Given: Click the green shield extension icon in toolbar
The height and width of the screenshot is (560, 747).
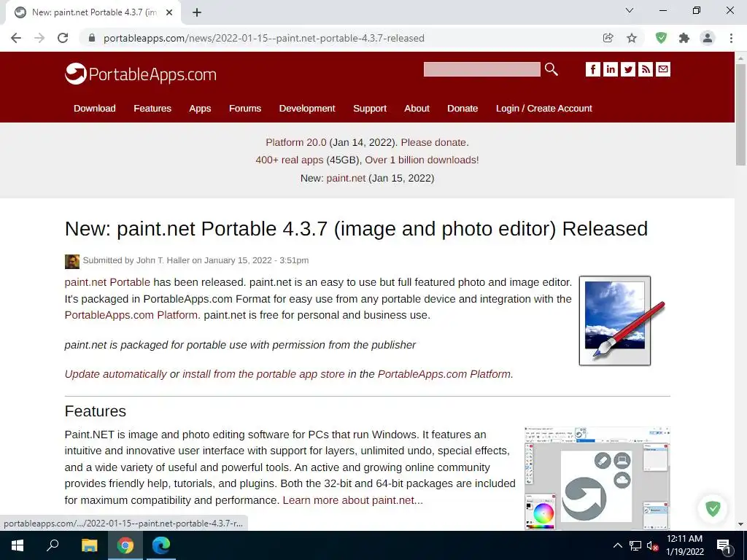Looking at the screenshot, I should 661,38.
